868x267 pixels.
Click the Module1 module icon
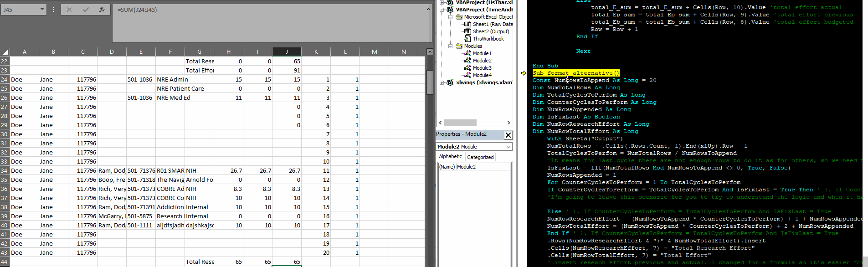click(x=467, y=53)
